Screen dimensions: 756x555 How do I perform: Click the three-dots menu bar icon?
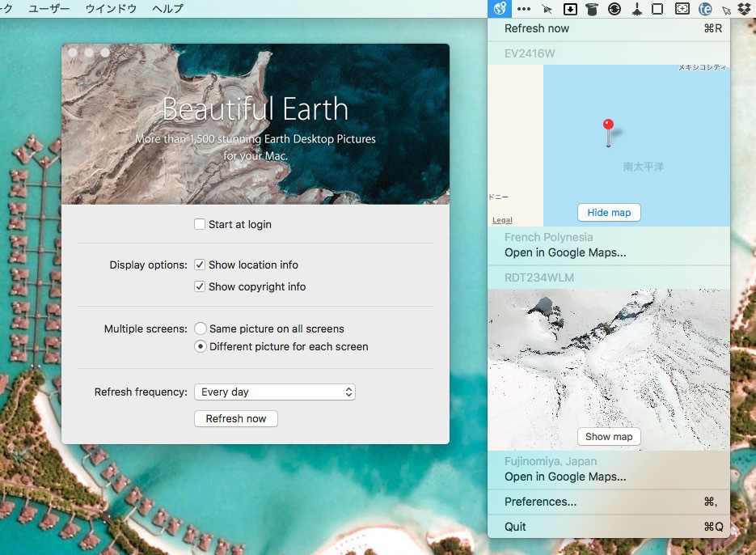[x=524, y=9]
